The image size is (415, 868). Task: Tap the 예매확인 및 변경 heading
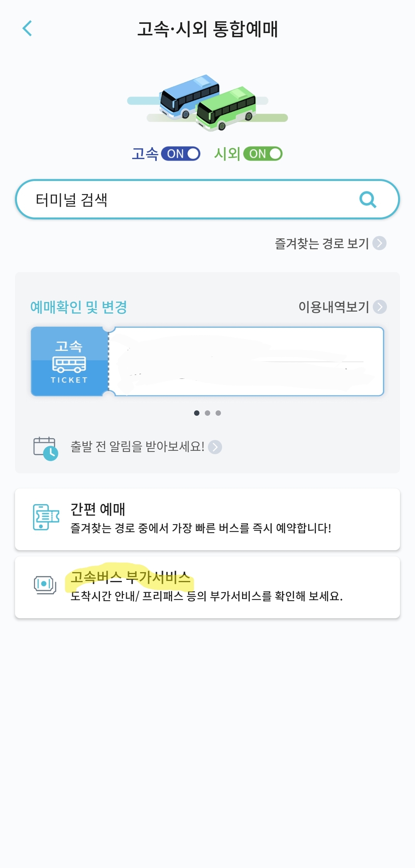(79, 307)
